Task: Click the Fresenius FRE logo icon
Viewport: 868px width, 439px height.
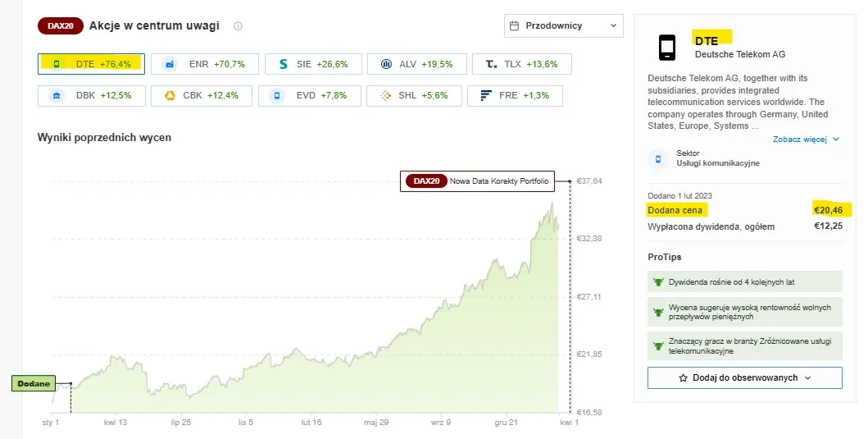Action: [x=486, y=96]
